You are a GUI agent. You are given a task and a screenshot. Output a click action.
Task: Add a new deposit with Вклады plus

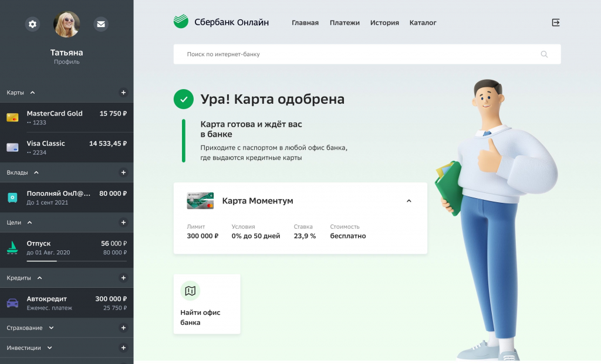tap(123, 173)
